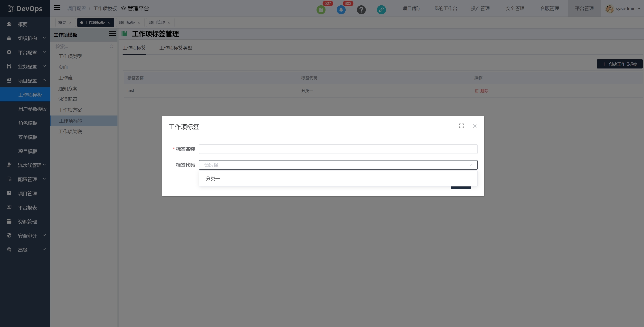
Task: Close the 工作项标签 dialog
Action: 474,126
